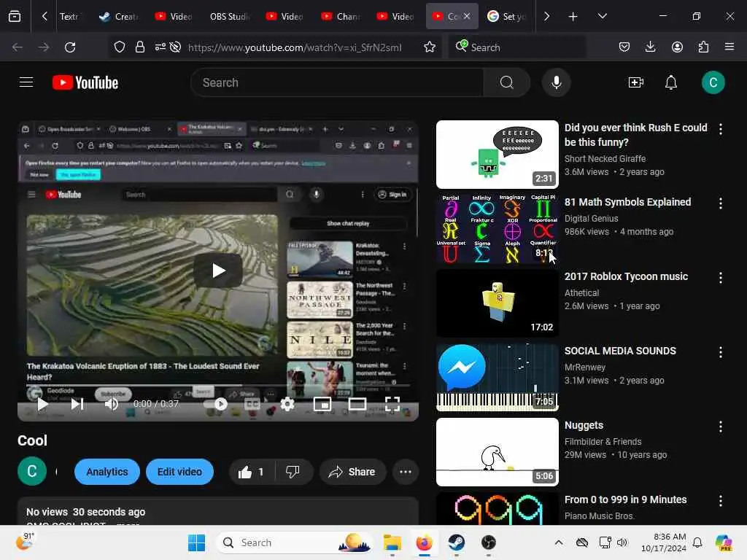Open Firefox account icon
This screenshot has width=747, height=560.
point(677,47)
